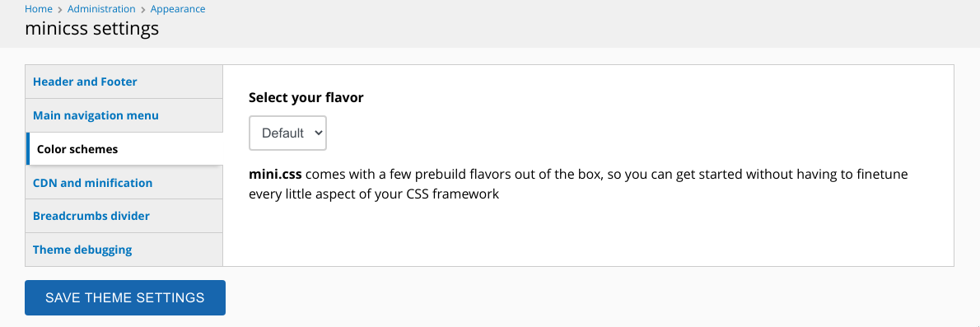
Task: Select the Color schemes vertical tab
Action: point(124,149)
